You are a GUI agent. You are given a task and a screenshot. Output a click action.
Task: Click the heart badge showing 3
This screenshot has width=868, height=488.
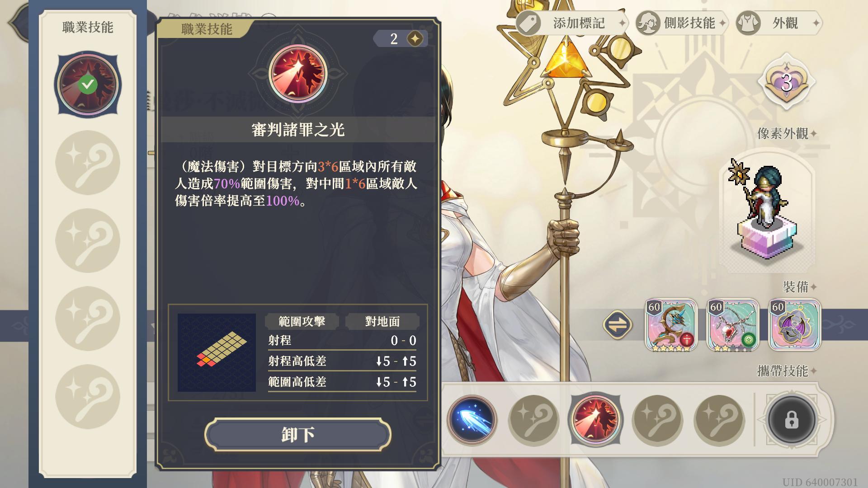[787, 83]
